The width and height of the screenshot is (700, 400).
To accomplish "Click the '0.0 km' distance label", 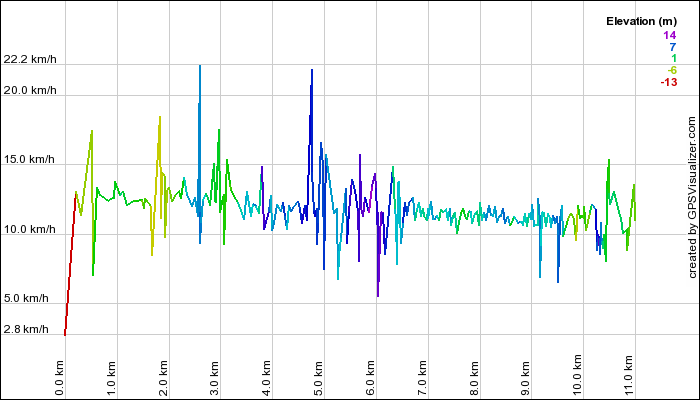I will [x=59, y=378].
